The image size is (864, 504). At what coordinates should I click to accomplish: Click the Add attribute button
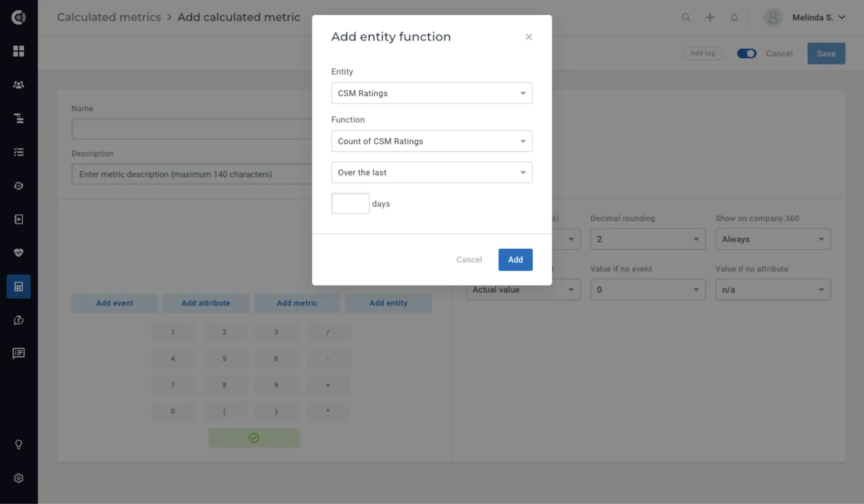[x=206, y=303]
